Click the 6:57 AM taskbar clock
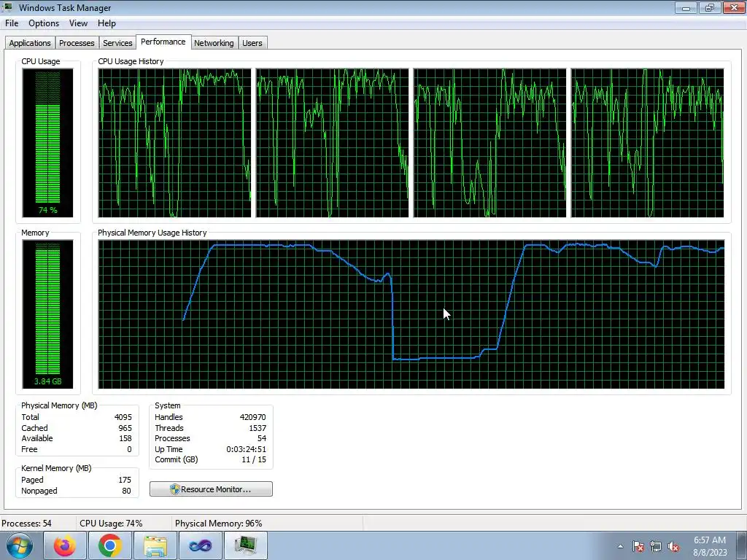 (x=710, y=545)
